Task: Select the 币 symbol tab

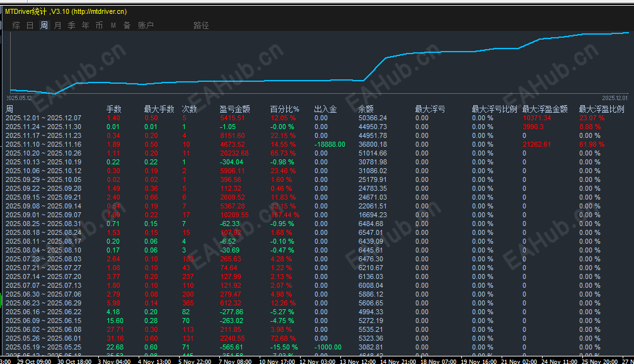Action: 99,25
